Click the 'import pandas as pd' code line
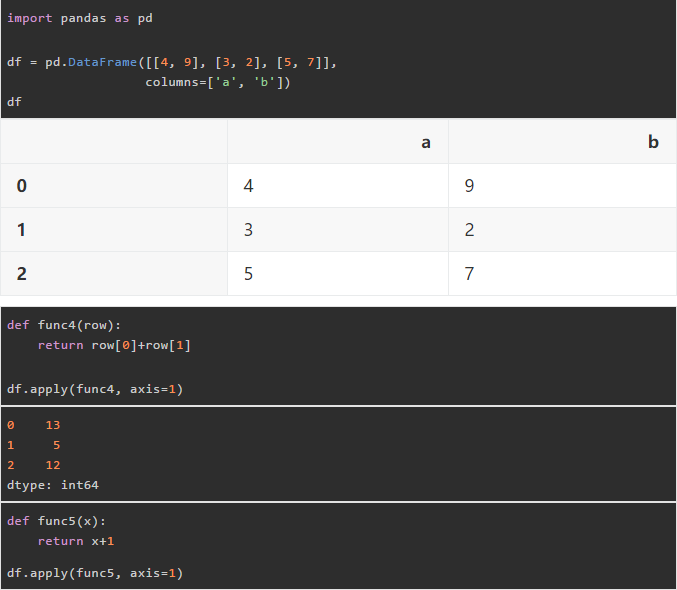677x590 pixels. tap(80, 19)
